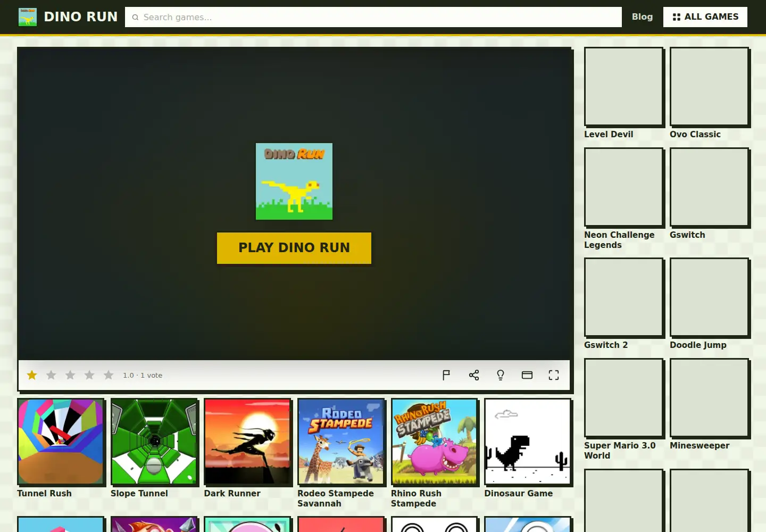Rate the game three stars

pos(70,375)
